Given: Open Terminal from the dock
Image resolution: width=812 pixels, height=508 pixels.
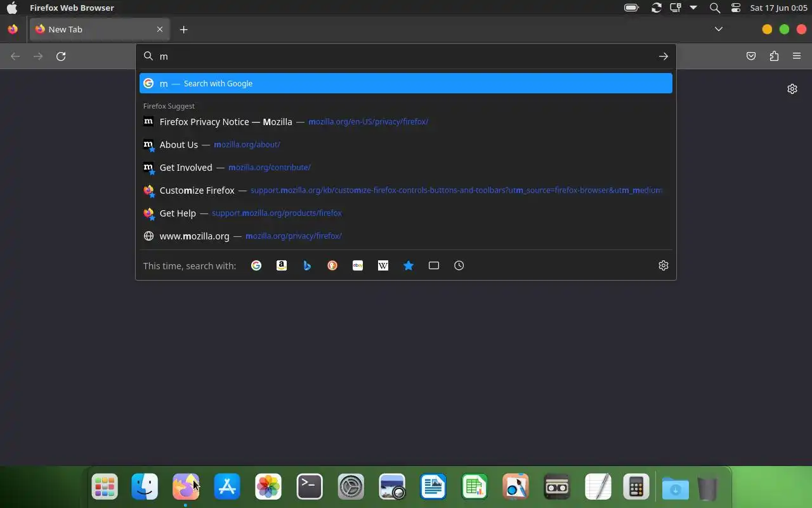Looking at the screenshot, I should [310, 487].
